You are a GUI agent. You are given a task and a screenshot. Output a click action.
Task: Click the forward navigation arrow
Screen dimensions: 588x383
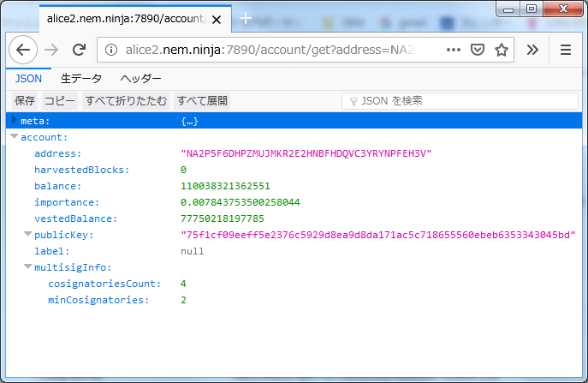[x=51, y=50]
